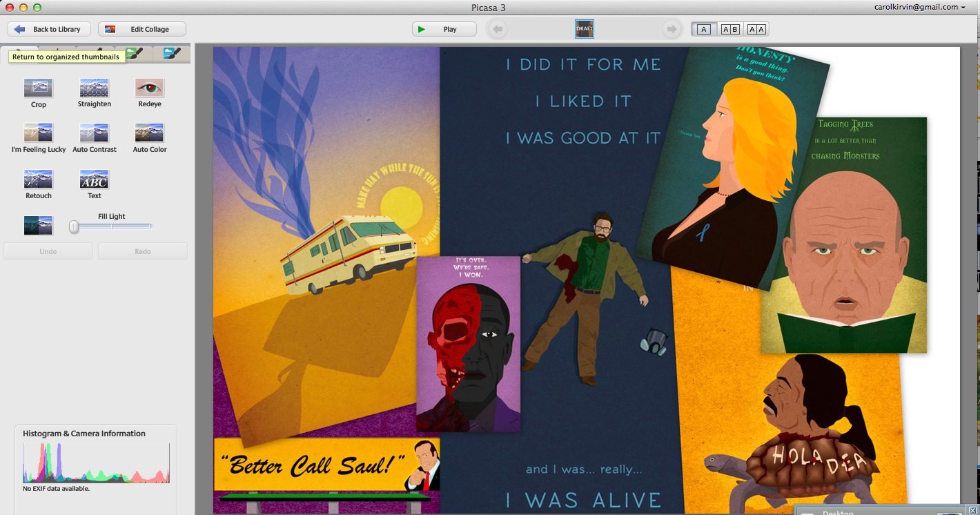Go to next photo arrow
Image resolution: width=980 pixels, height=515 pixels.
(671, 29)
